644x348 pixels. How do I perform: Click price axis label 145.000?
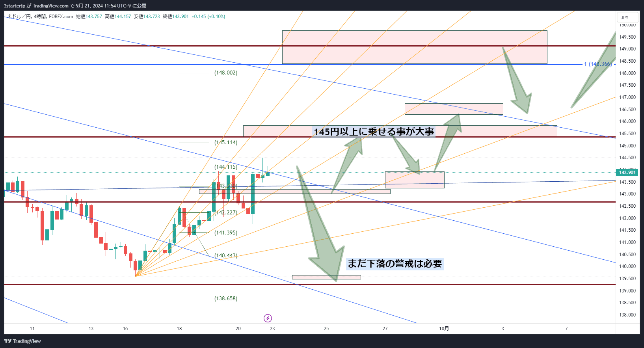click(627, 146)
